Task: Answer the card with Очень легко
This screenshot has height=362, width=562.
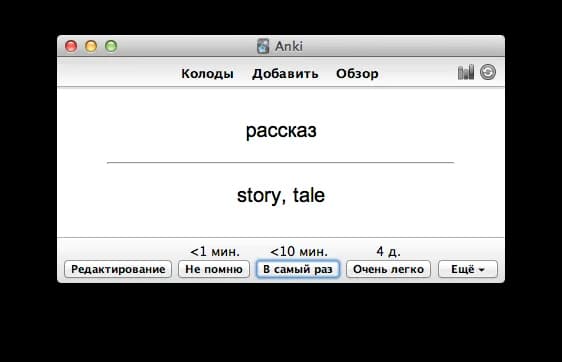Action: click(388, 269)
